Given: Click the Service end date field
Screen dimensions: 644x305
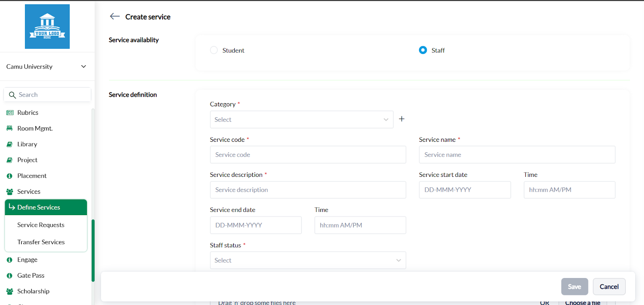Looking at the screenshot, I should point(256,225).
